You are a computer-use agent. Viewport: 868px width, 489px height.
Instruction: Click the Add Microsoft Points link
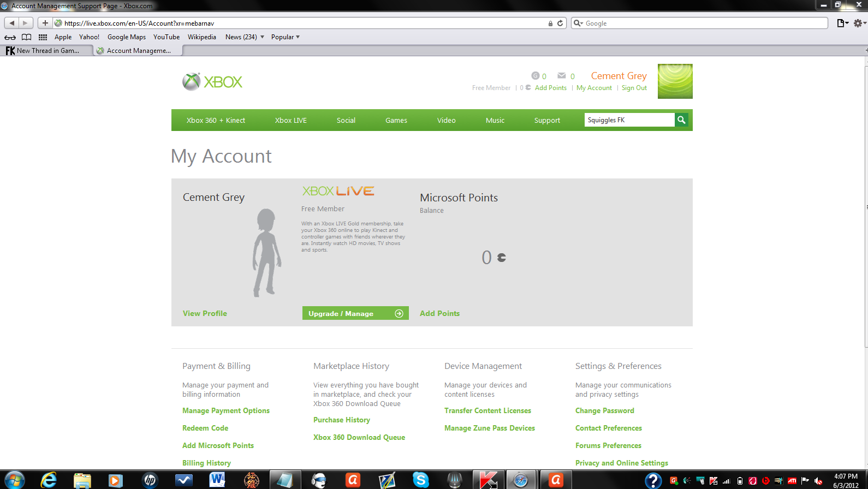218,446
